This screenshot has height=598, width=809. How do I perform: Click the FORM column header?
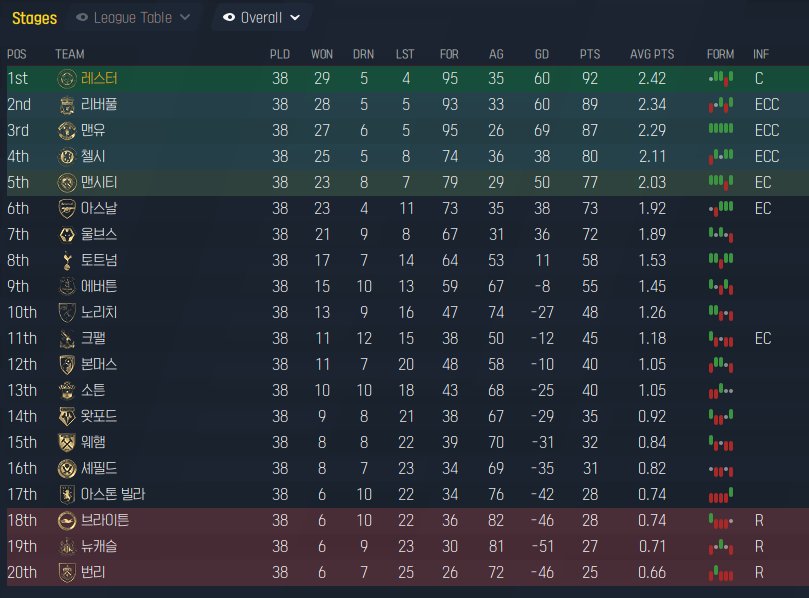(719, 53)
